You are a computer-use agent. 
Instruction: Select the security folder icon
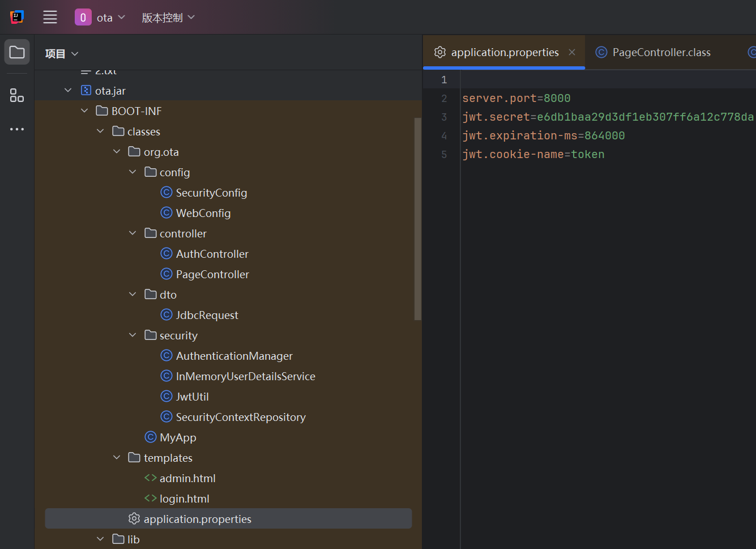pos(151,335)
